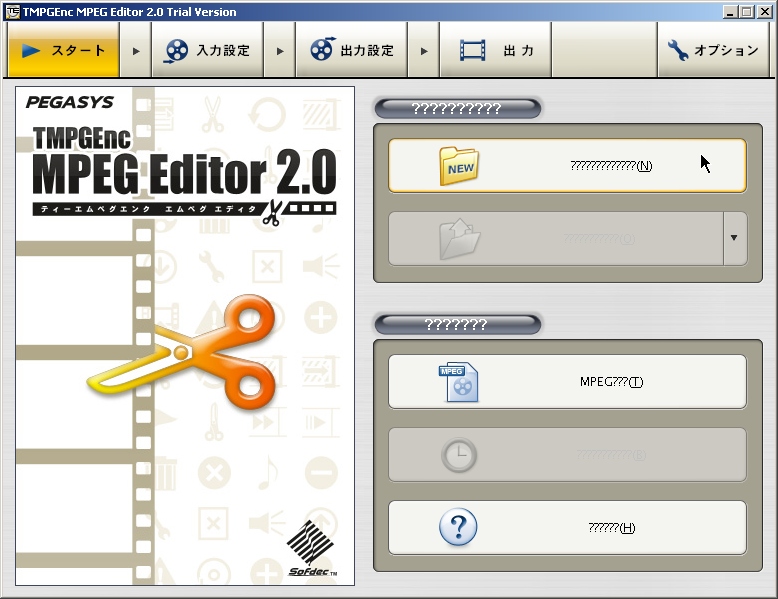This screenshot has height=599, width=778.
Task: Click the blue question mark icon
Action: pyautogui.click(x=458, y=527)
